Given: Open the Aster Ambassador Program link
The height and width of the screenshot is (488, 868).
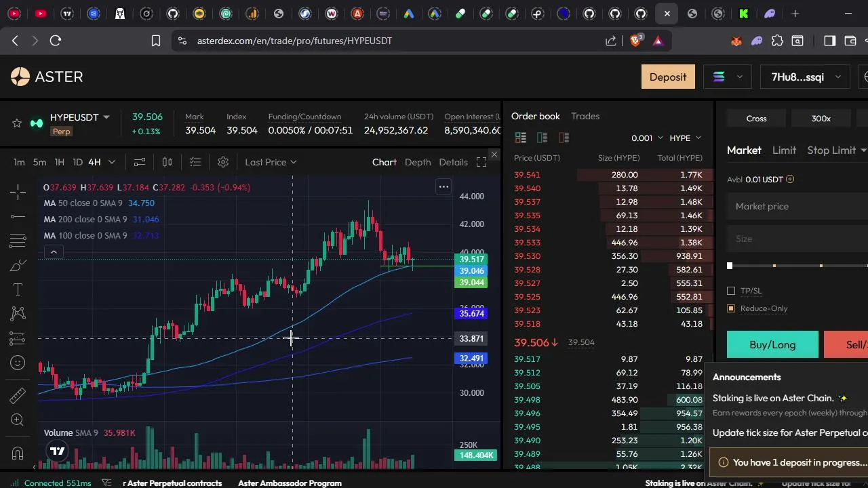Looking at the screenshot, I should click(290, 483).
